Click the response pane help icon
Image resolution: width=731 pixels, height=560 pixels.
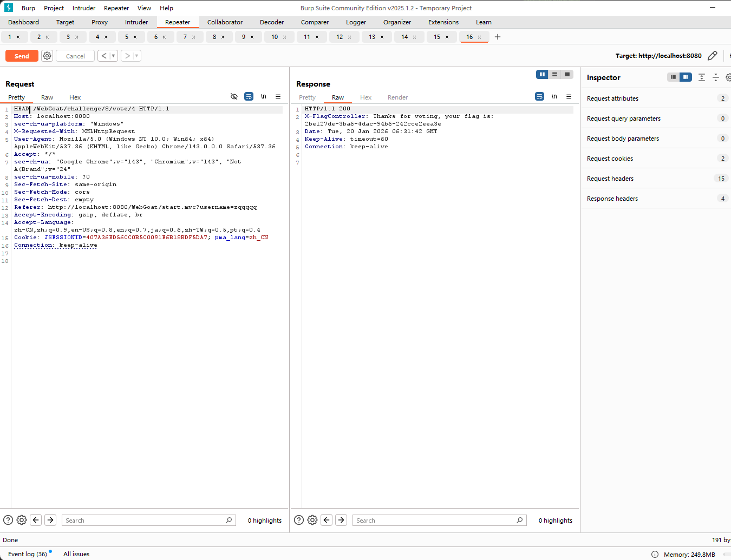pos(298,520)
